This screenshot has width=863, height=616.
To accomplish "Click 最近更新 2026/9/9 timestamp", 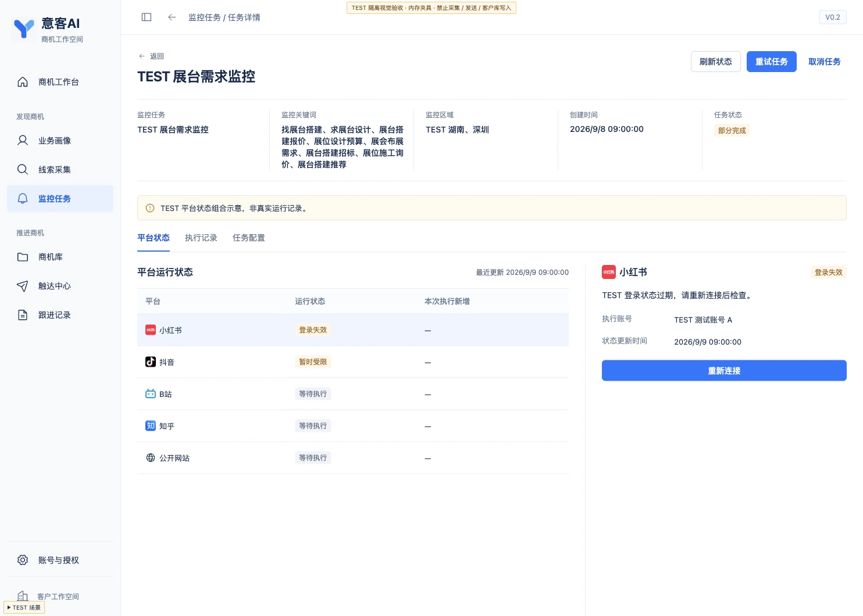I will [522, 273].
